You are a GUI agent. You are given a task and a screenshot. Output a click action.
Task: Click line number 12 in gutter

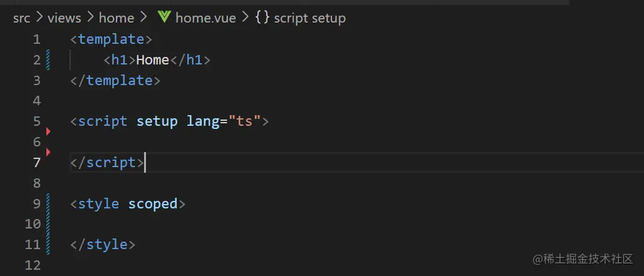coord(33,265)
